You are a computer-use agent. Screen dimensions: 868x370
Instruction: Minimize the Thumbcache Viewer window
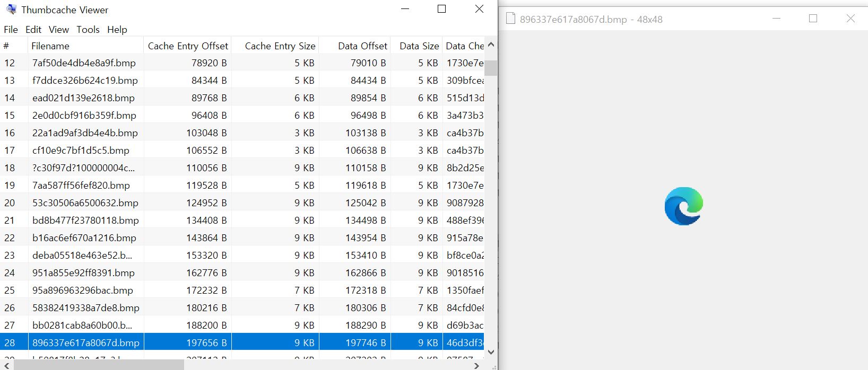click(x=405, y=9)
